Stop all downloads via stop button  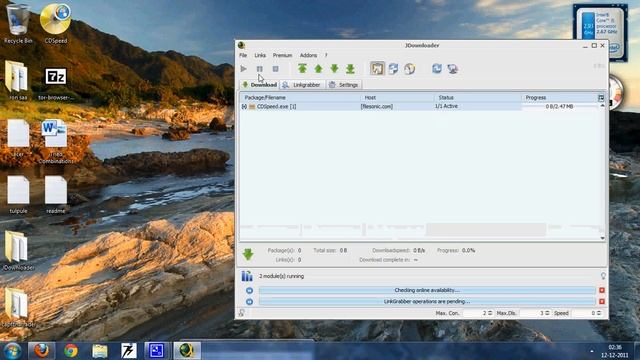coord(276,69)
